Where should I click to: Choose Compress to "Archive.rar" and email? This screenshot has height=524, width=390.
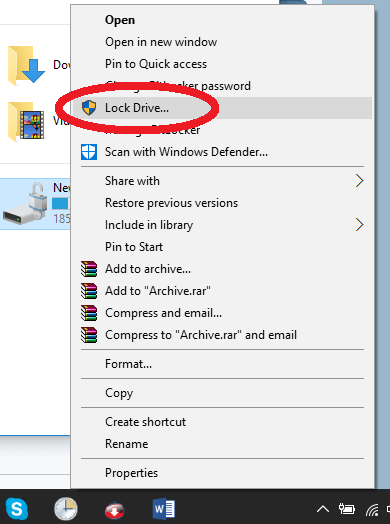[x=222, y=335]
